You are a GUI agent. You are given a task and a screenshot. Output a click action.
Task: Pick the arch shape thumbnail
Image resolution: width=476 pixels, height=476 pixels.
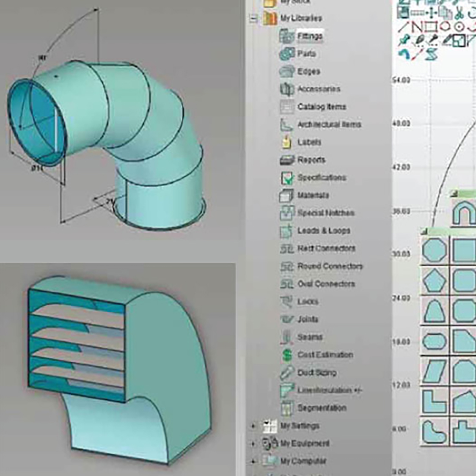click(x=464, y=212)
